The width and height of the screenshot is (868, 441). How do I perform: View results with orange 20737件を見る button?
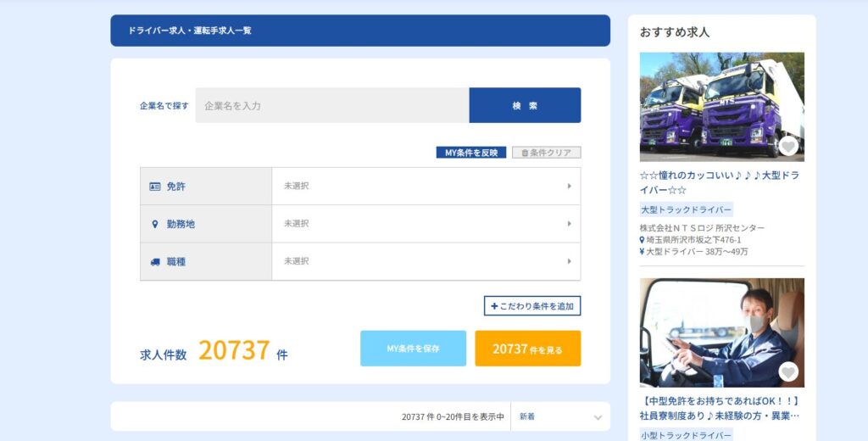527,349
